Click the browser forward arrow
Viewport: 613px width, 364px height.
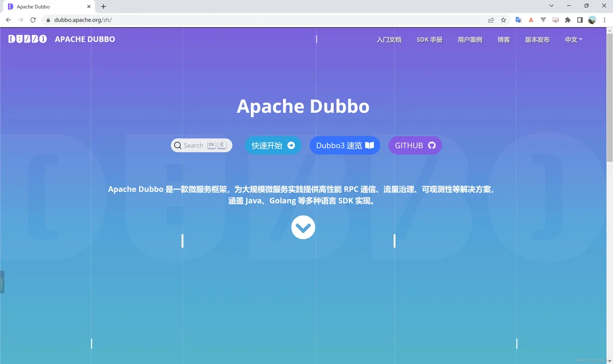click(21, 20)
